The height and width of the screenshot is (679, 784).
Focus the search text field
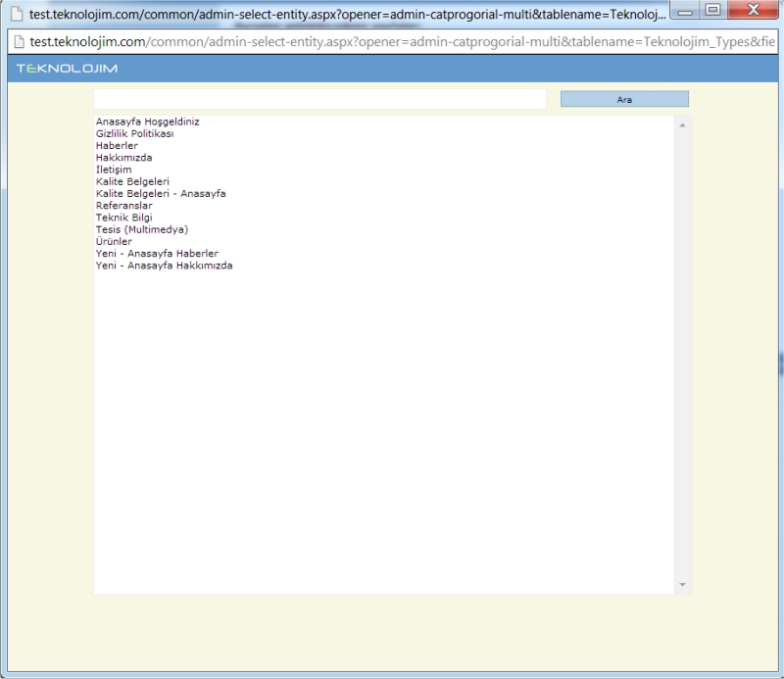point(319,99)
